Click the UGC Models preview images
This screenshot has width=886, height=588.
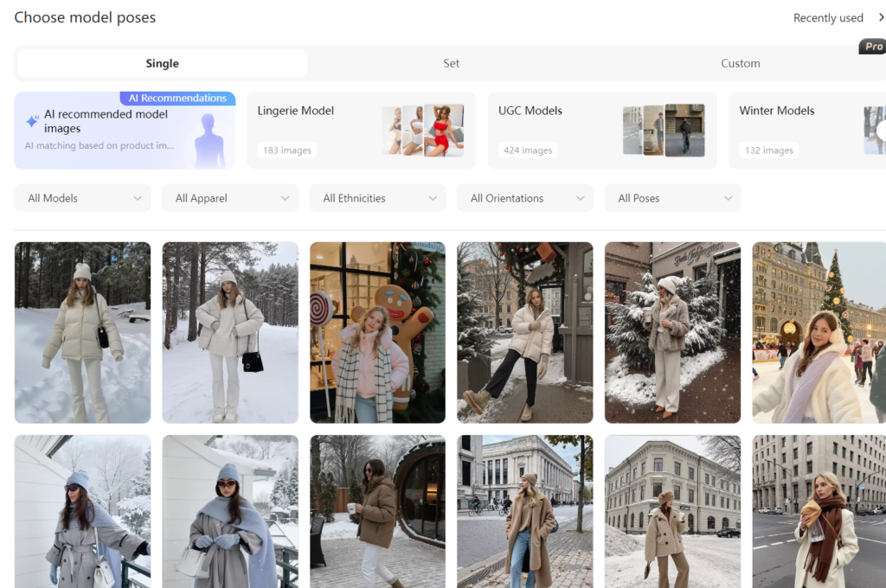point(664,131)
